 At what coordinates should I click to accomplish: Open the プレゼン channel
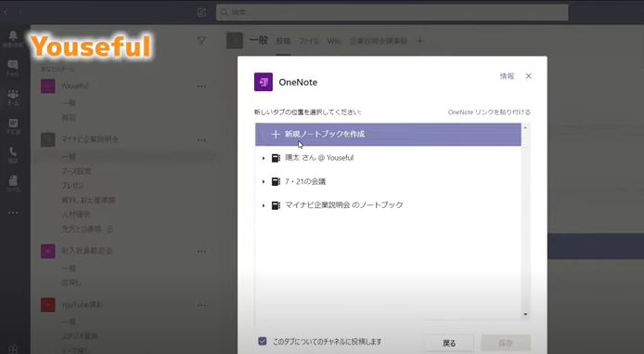72,186
